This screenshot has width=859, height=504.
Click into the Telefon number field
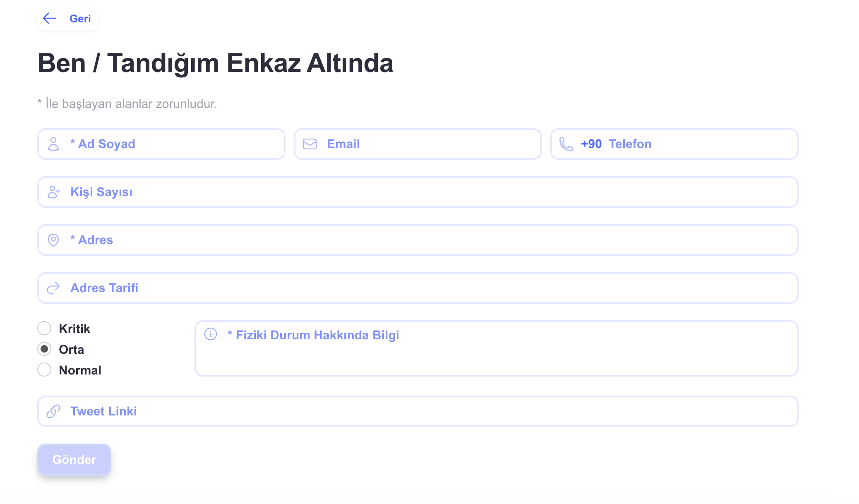tap(683, 144)
